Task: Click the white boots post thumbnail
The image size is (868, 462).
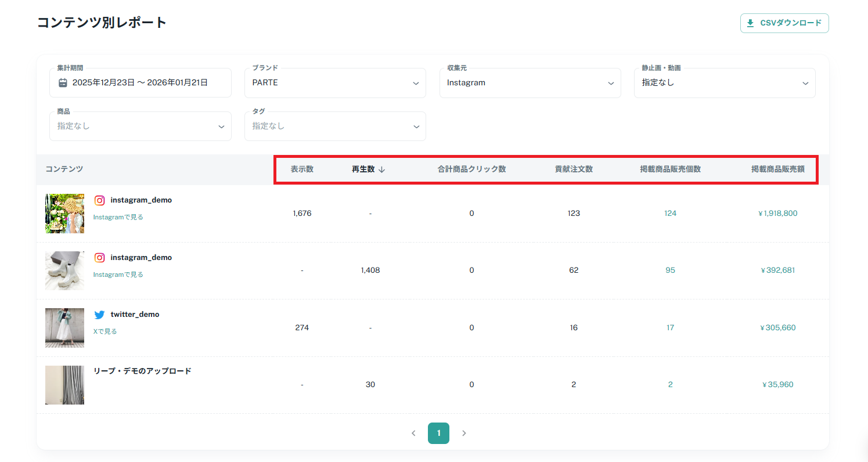Action: pyautogui.click(x=64, y=270)
